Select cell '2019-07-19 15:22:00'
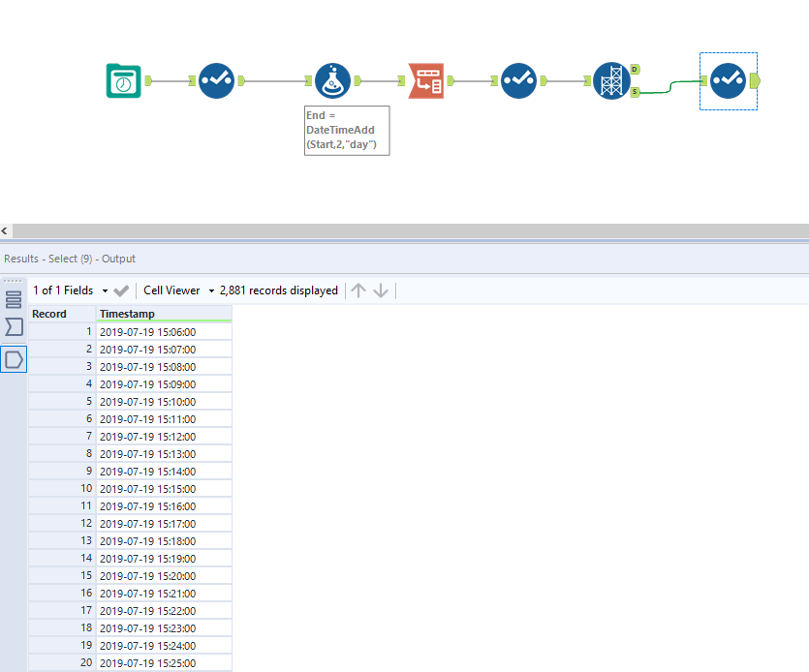Viewport: 809px width, 672px height. click(x=164, y=611)
